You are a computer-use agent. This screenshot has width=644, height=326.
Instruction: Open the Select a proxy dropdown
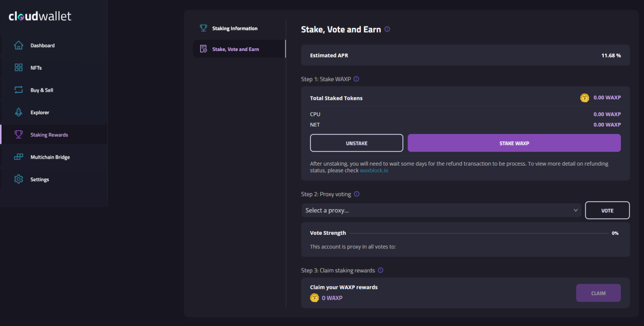440,210
